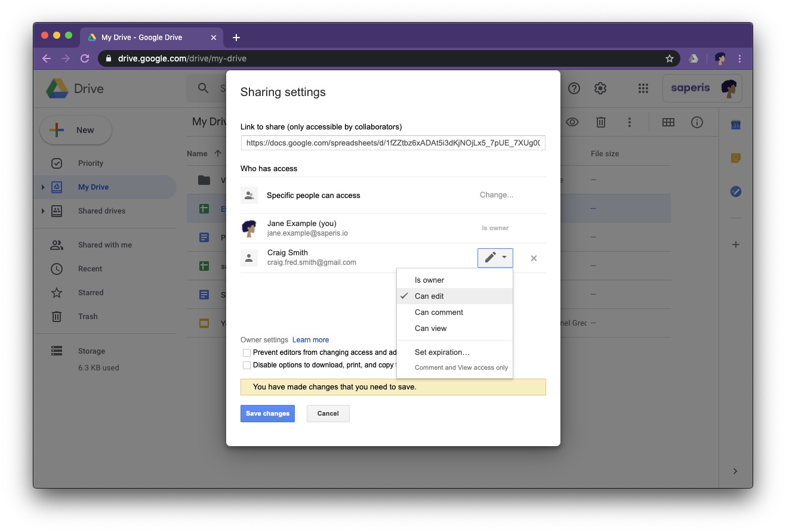Viewport: 786px width, 532px height.
Task: Check Disable options to download, print, and copy
Action: point(246,364)
